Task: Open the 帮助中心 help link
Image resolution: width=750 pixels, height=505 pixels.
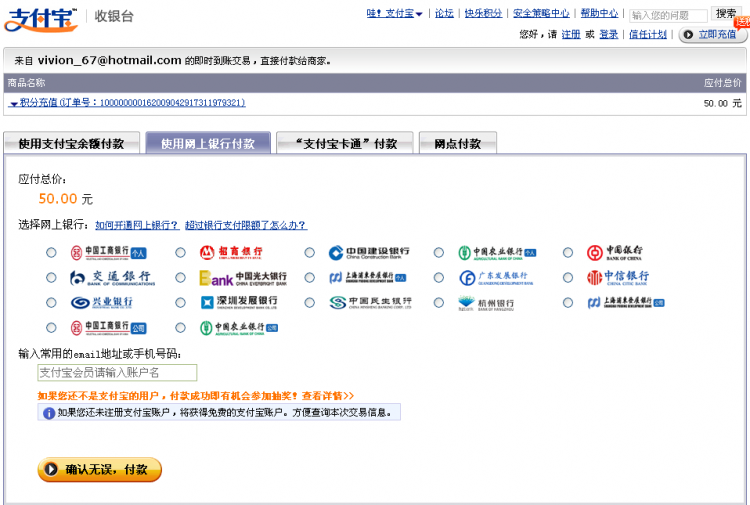Action: 599,13
